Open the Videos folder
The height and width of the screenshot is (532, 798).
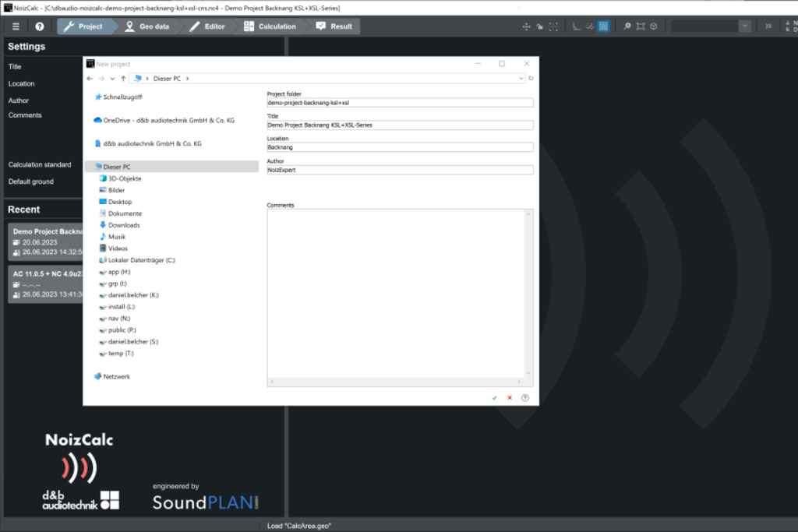pos(113,248)
